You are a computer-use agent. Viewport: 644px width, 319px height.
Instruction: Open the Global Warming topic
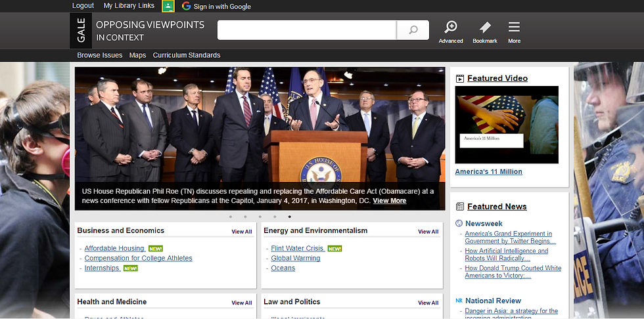click(296, 259)
